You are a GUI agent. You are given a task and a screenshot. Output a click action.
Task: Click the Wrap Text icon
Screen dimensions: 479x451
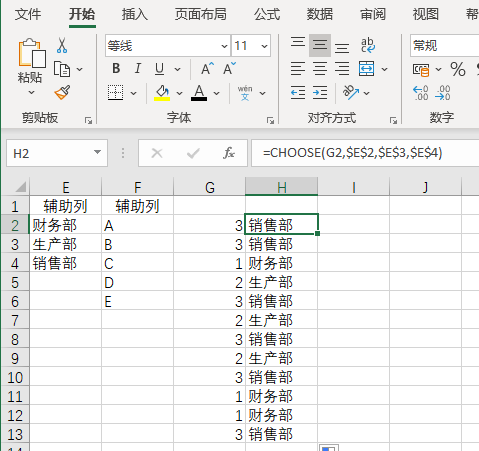pos(368,45)
